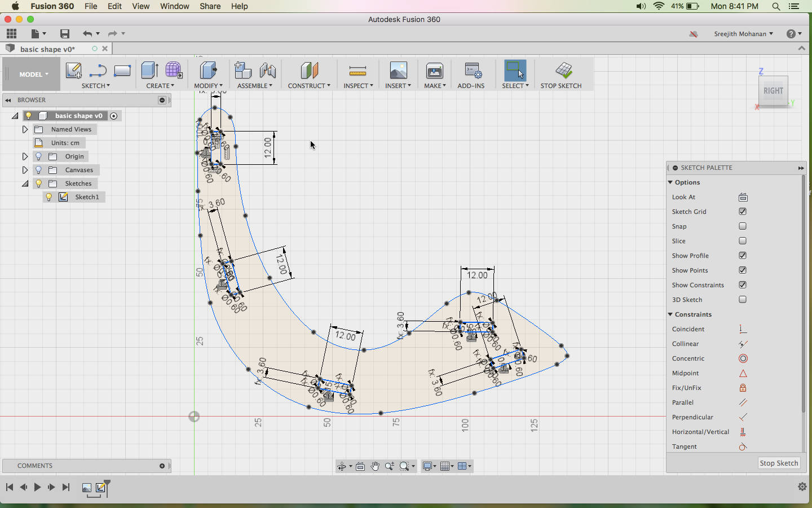Jump to timeline end
The image size is (812, 508).
tap(66, 487)
